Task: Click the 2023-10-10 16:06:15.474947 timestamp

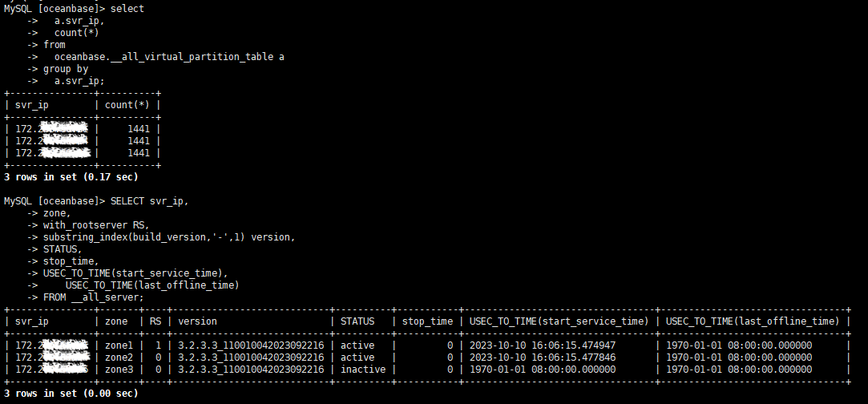Action: pos(543,345)
